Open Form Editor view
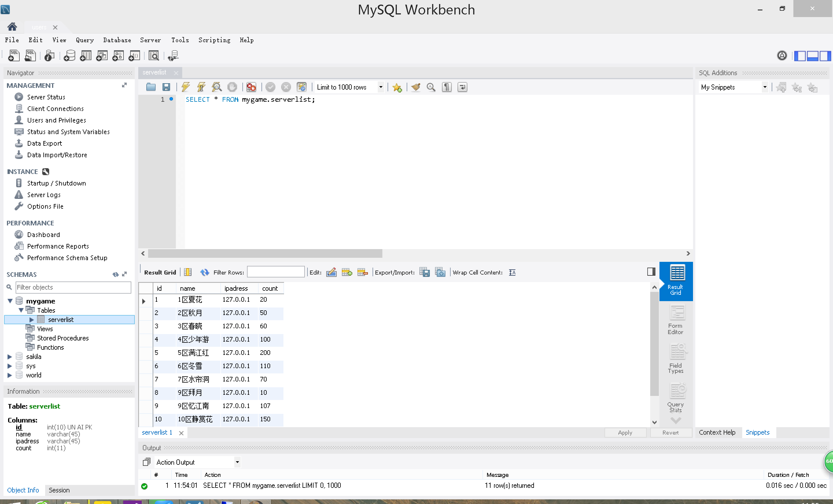The image size is (833, 504). pyautogui.click(x=675, y=320)
